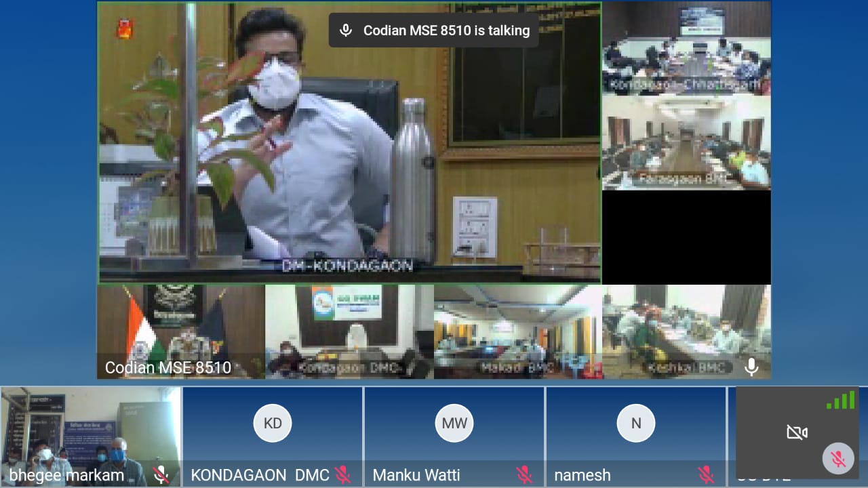Click muted mic icon on KONDAGAON DMC tile

tap(342, 474)
